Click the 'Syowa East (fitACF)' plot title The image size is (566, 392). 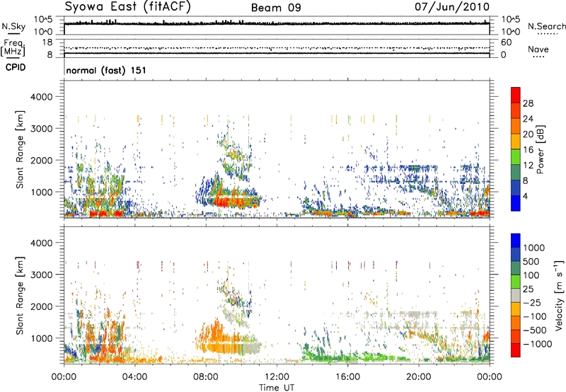click(x=127, y=7)
